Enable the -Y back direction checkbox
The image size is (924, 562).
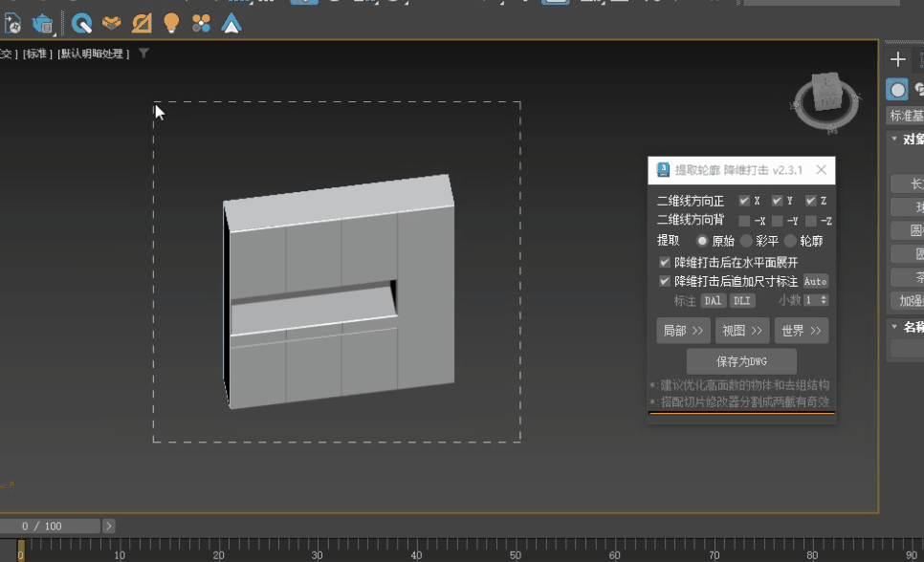(778, 221)
